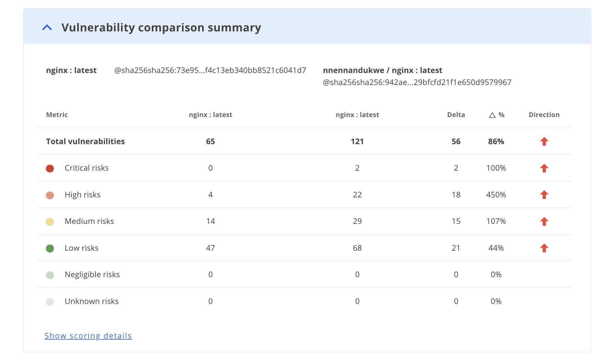Click the delta triangle percent header icon
This screenshot has height=364, width=600.
coord(492,115)
